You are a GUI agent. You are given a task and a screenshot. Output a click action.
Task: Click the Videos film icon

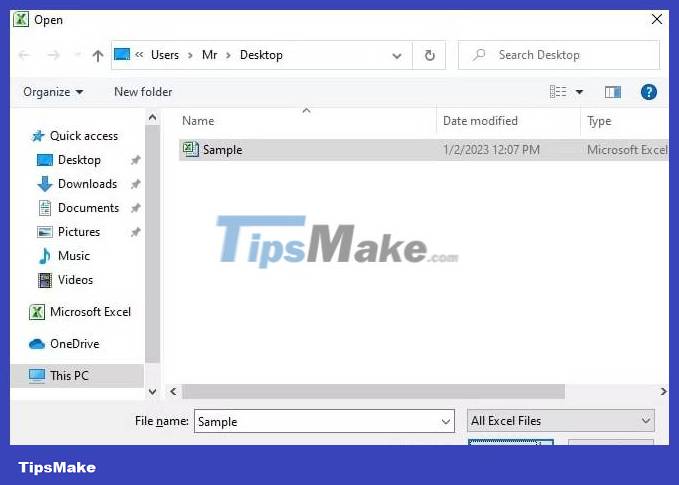pos(45,280)
